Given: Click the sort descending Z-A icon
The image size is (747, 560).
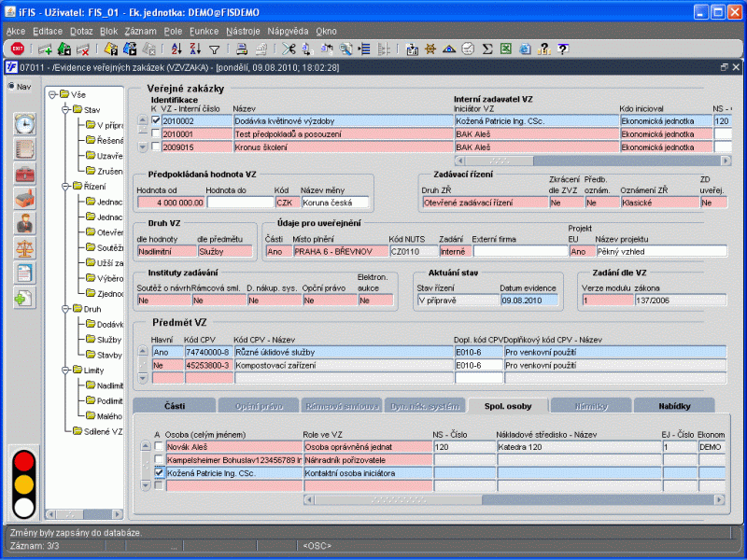Looking at the screenshot, I should [x=195, y=49].
